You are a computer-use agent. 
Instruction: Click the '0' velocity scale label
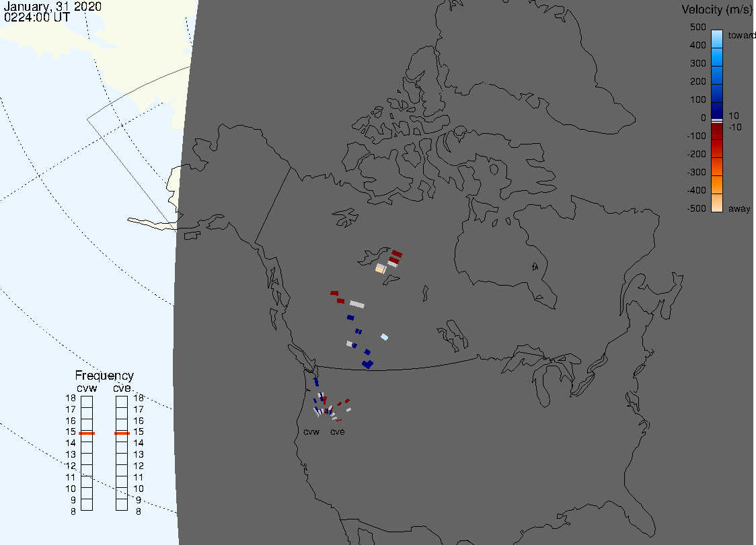tap(703, 118)
